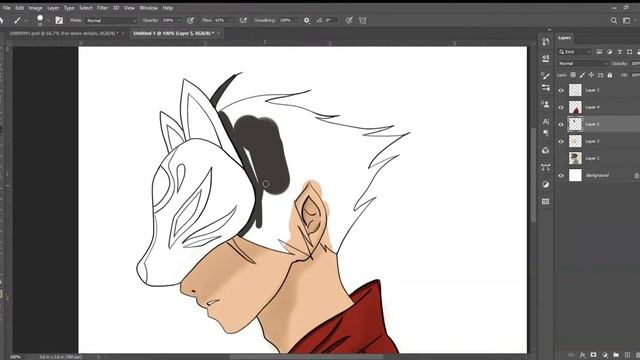
Task: Click the brush angle field
Action: [331, 20]
